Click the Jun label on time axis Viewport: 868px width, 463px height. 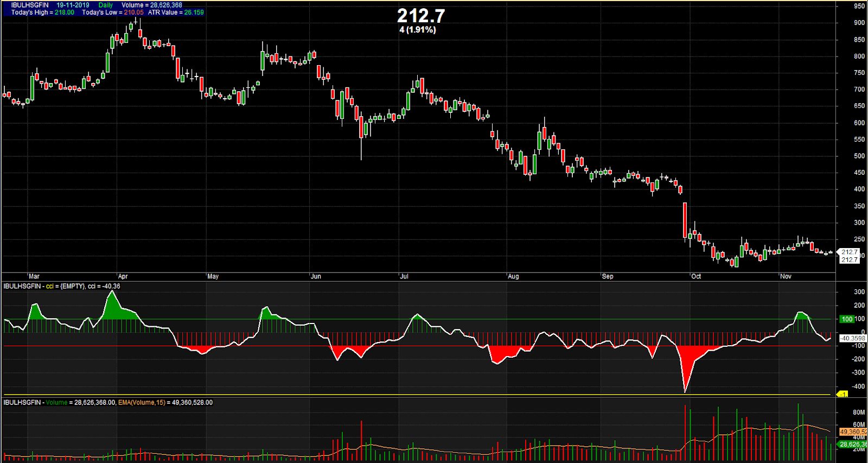click(316, 276)
